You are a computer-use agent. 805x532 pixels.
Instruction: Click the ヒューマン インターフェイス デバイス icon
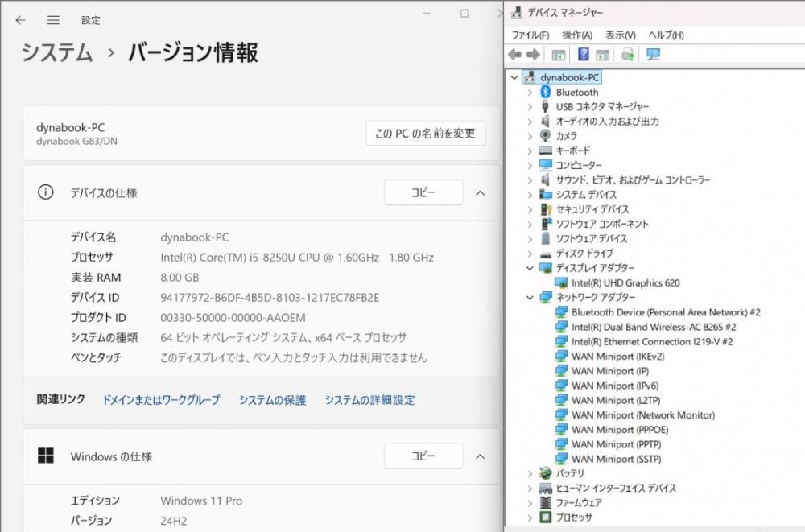545,488
